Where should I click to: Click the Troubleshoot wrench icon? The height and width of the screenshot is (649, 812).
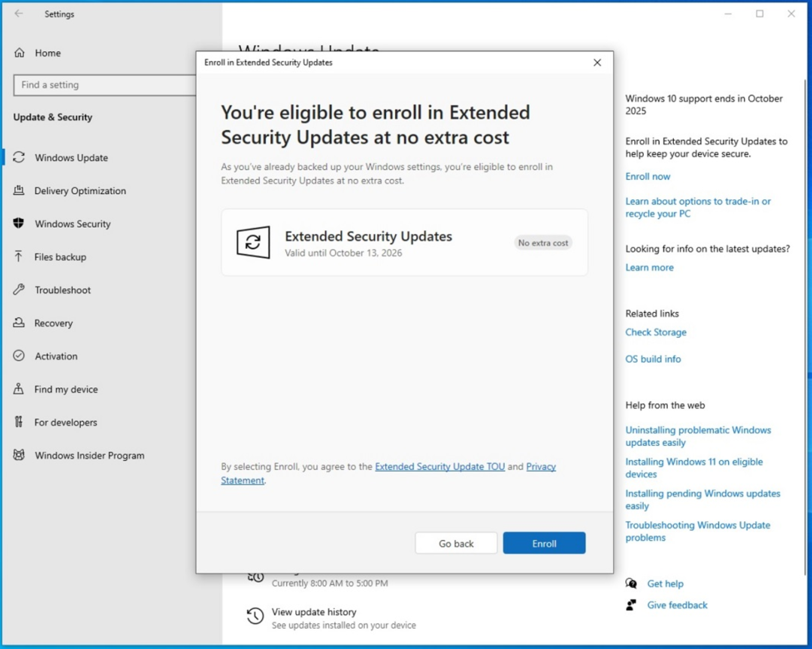tap(19, 290)
